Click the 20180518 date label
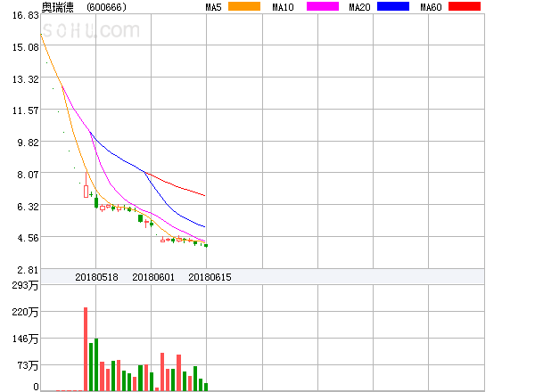 pyautogui.click(x=96, y=277)
